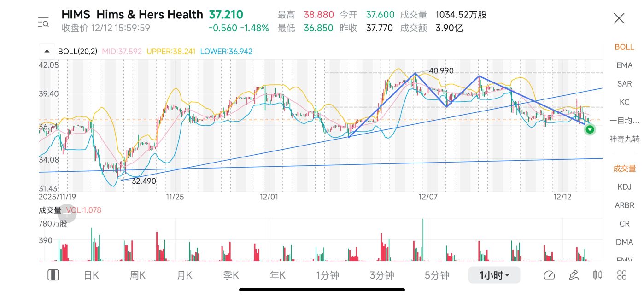Tap the 最低 value 36.850

(x=318, y=28)
